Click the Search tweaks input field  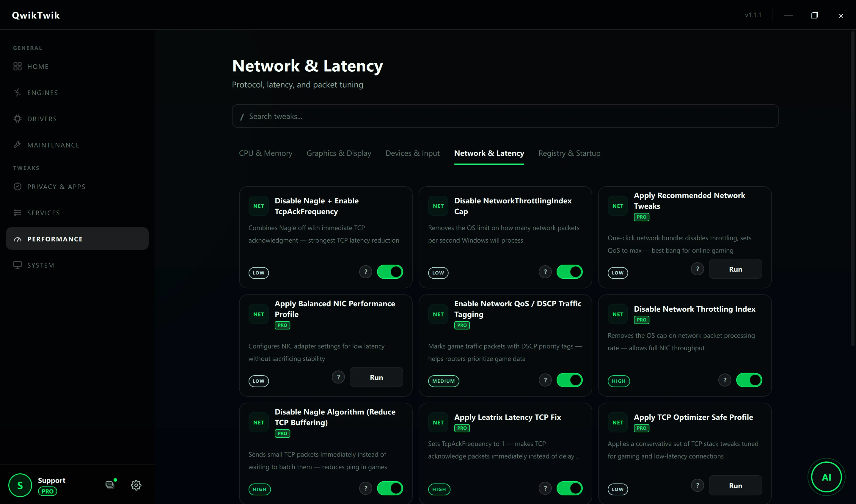click(505, 116)
